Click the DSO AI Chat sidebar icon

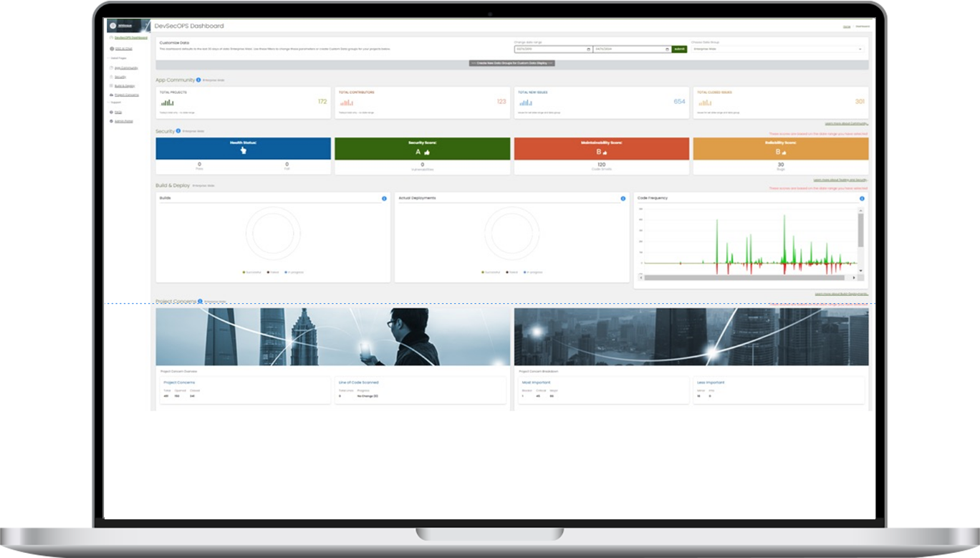point(111,49)
